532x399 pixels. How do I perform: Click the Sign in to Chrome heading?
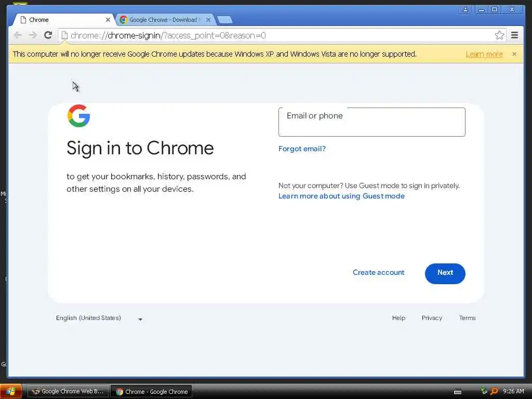[140, 148]
